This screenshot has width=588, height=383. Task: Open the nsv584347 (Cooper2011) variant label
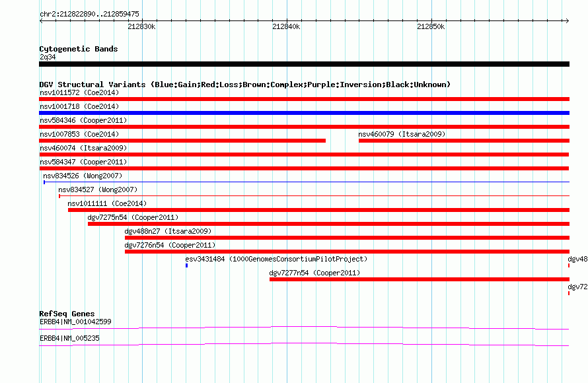[x=83, y=162]
